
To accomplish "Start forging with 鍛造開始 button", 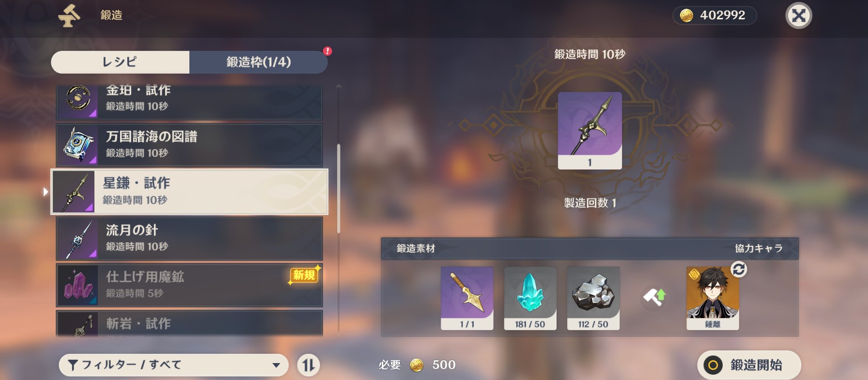I will [x=749, y=365].
